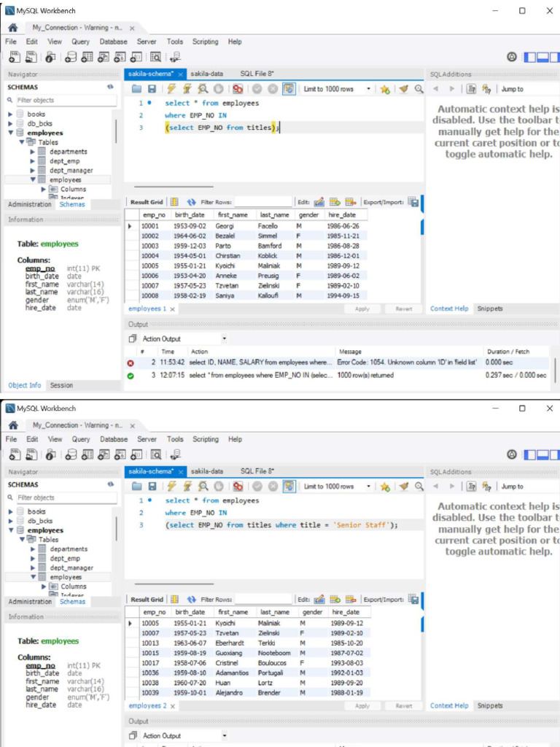Toggle left sidebar visibility in bottom window
Image resolution: width=560 pixels, height=747 pixels.
coord(530,455)
